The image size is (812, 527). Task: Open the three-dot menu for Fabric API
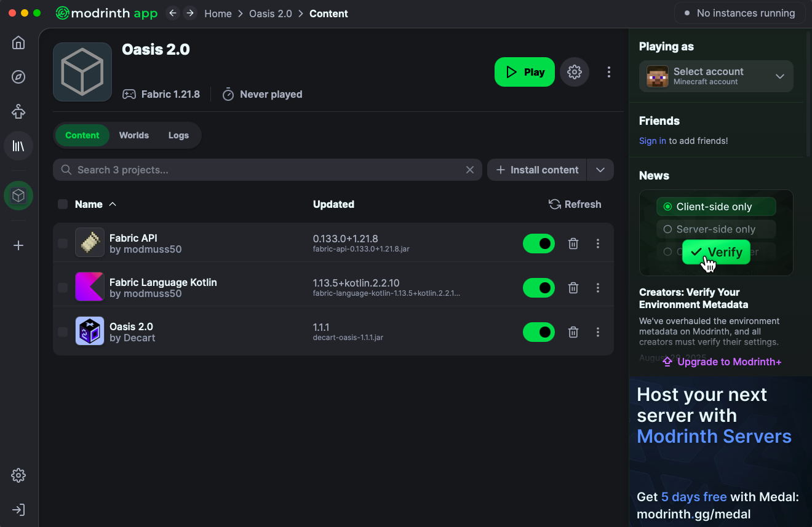[x=598, y=244]
